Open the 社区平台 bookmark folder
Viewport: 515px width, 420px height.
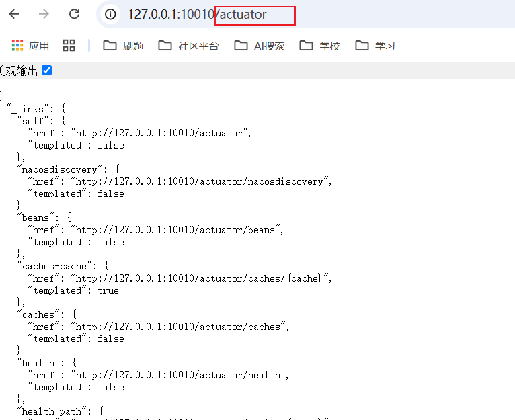tap(188, 46)
